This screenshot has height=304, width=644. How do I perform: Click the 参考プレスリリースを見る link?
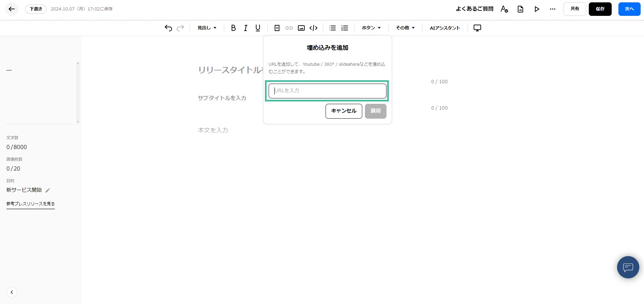(31, 204)
